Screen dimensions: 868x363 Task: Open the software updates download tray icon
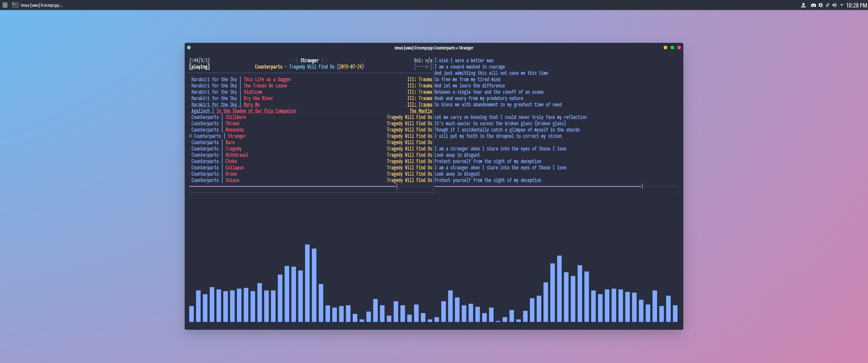coord(821,5)
